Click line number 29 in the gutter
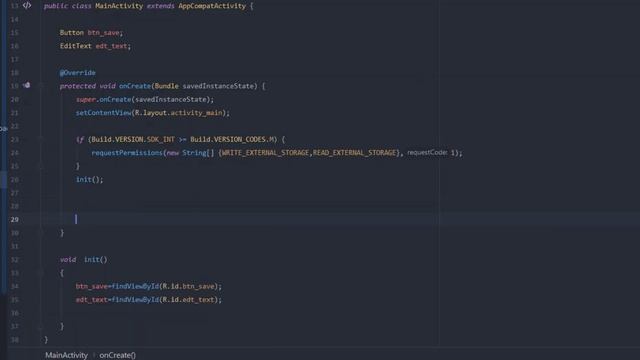This screenshot has height=360, width=640. [x=15, y=220]
